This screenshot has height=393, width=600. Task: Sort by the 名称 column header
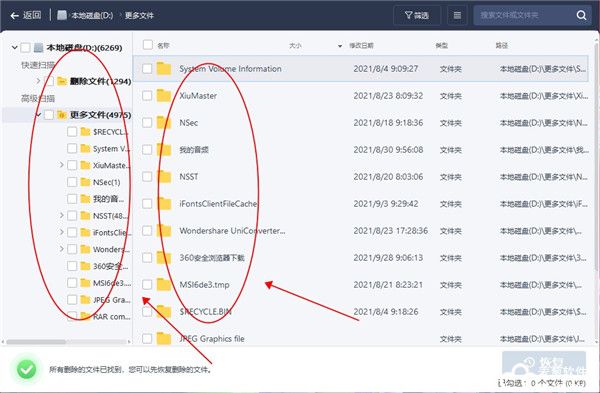coord(163,46)
